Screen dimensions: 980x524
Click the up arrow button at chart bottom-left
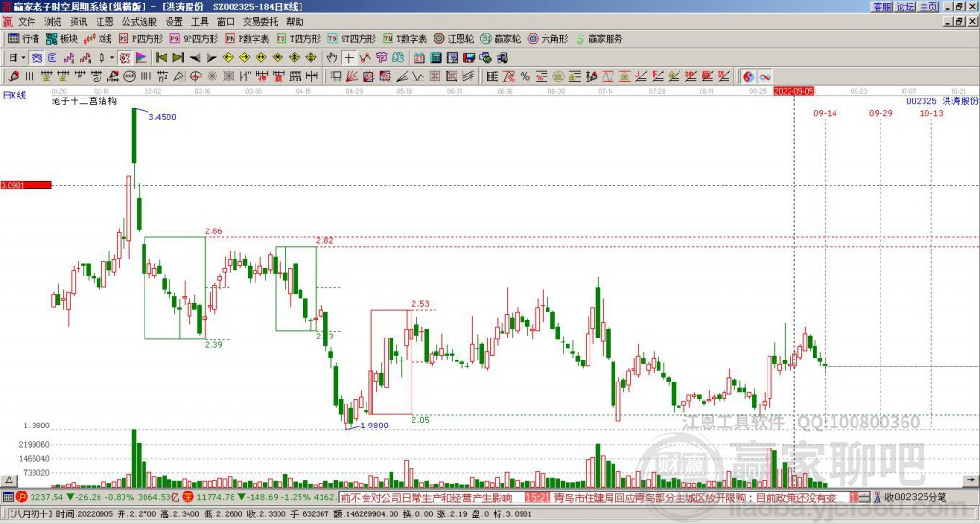point(9,480)
